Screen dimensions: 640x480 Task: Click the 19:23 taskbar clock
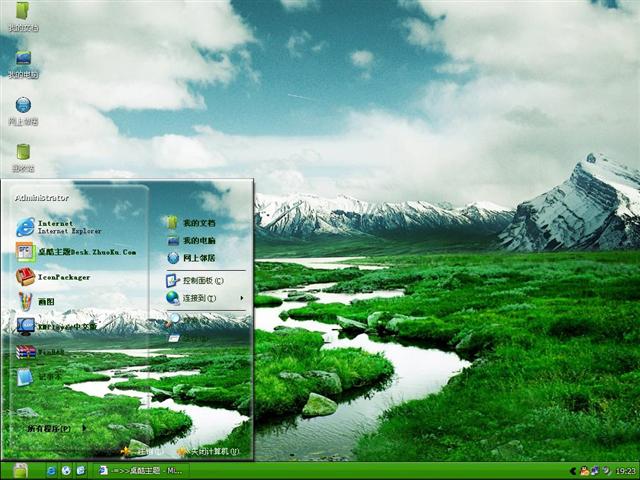pos(625,471)
